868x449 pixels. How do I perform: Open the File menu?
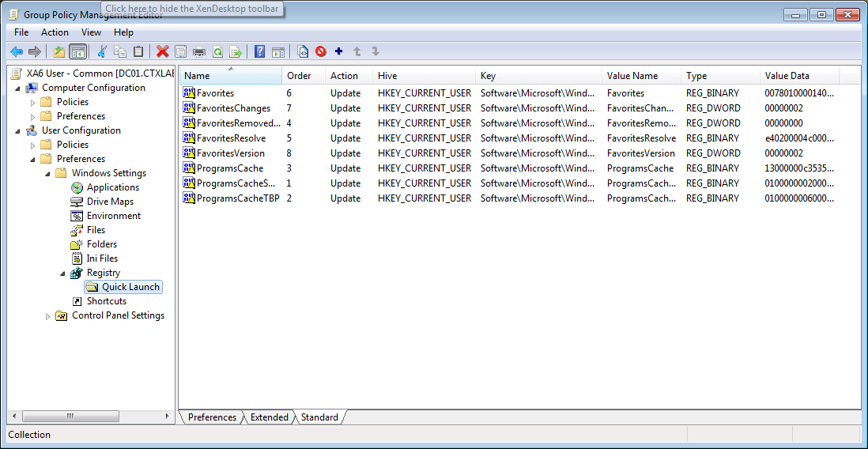point(21,32)
